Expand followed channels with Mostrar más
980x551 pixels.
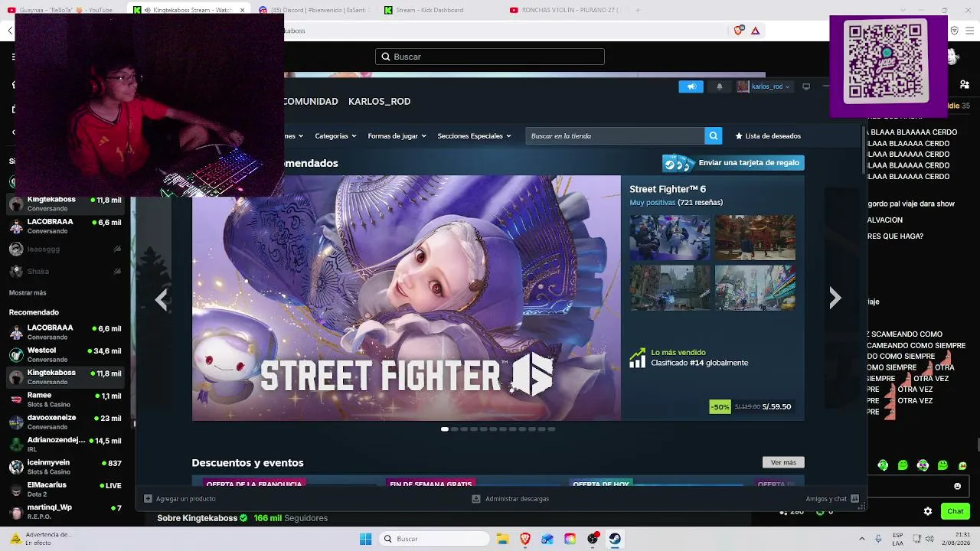point(28,293)
